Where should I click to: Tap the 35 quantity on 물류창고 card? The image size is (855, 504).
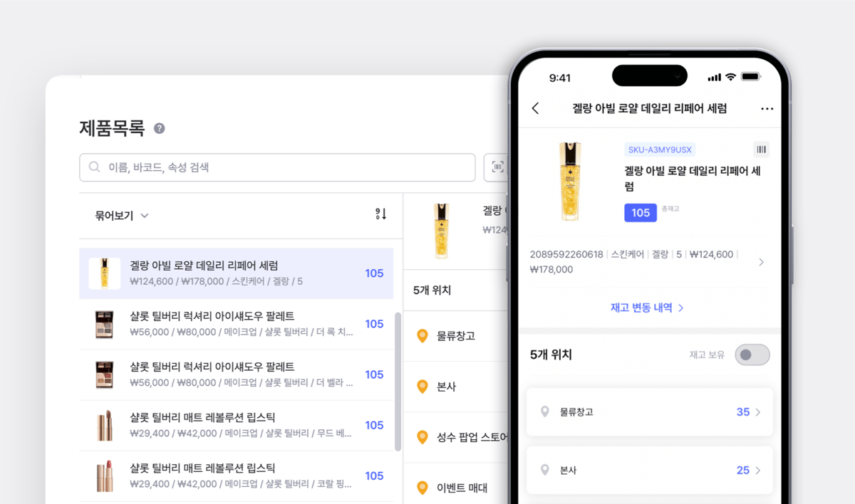point(743,412)
